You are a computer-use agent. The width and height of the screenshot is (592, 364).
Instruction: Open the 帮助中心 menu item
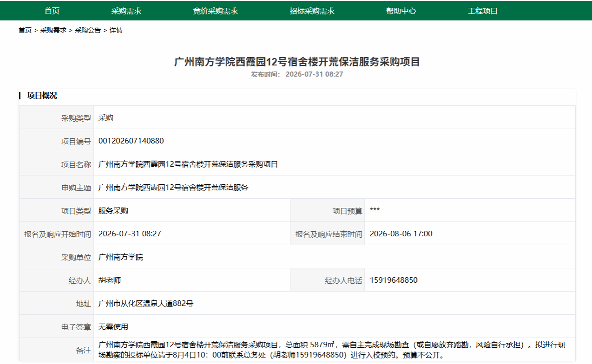click(x=401, y=11)
